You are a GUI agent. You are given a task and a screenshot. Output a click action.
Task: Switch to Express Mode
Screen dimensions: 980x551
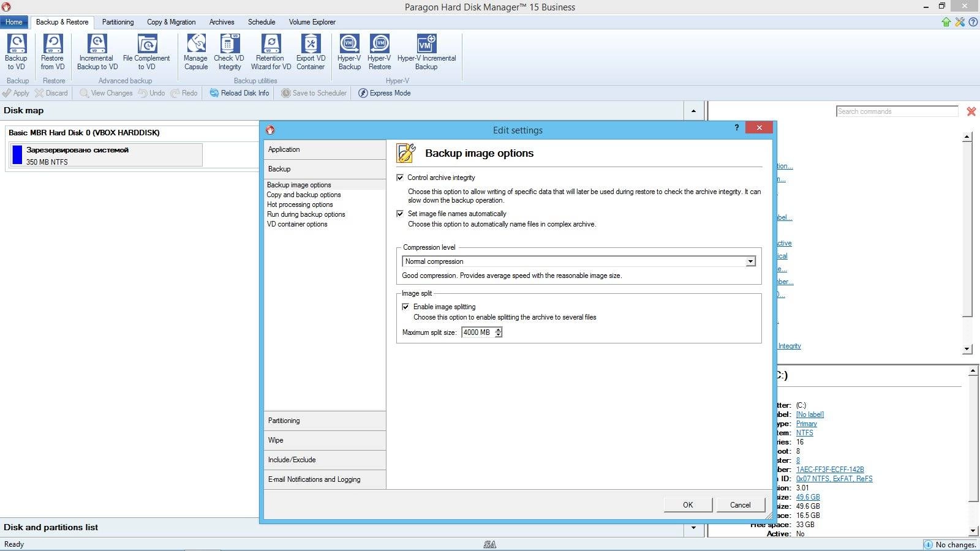click(384, 93)
